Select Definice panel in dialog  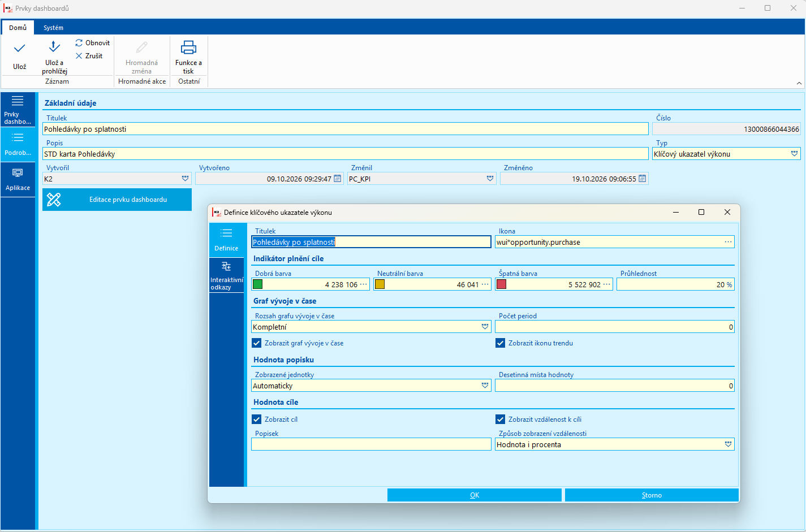pyautogui.click(x=226, y=240)
